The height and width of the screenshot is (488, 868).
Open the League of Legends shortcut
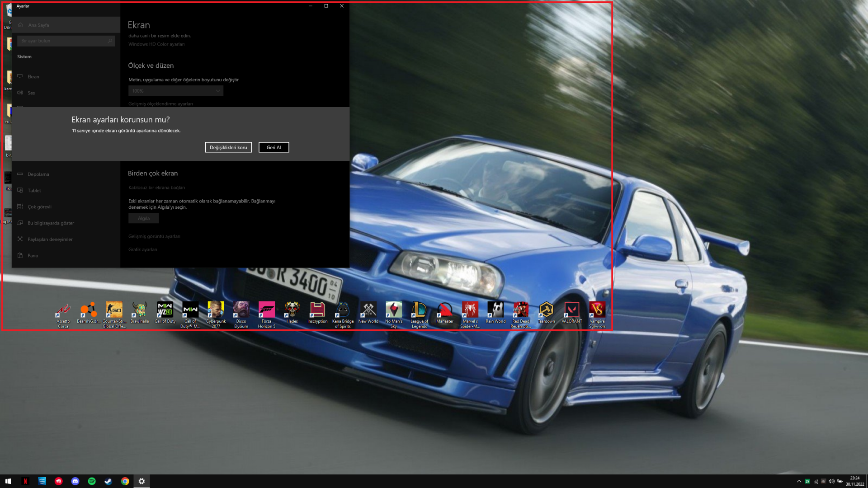coord(419,314)
